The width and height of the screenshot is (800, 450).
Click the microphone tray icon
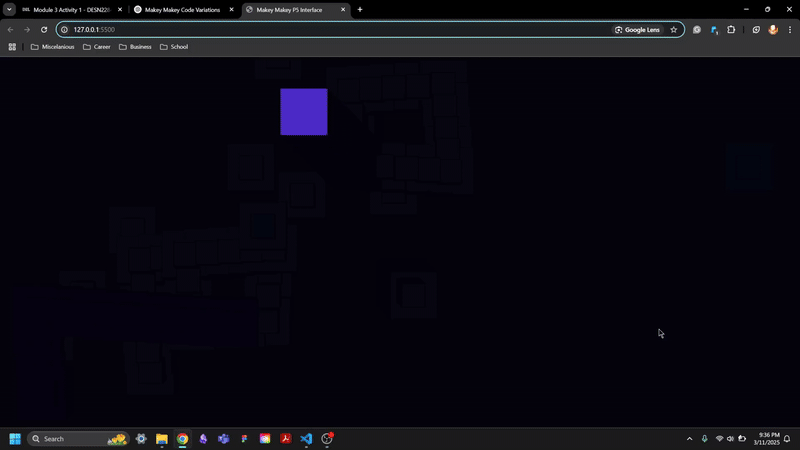(x=705, y=439)
